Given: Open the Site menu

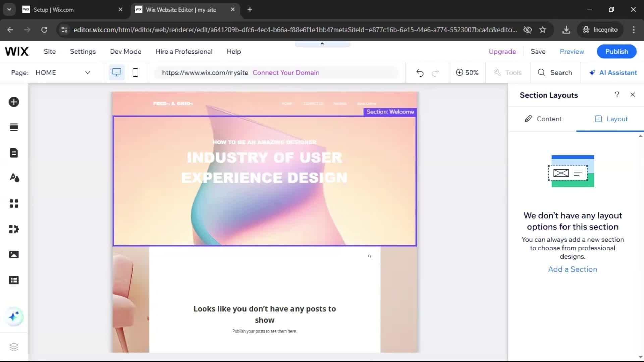Looking at the screenshot, I should click(x=50, y=52).
